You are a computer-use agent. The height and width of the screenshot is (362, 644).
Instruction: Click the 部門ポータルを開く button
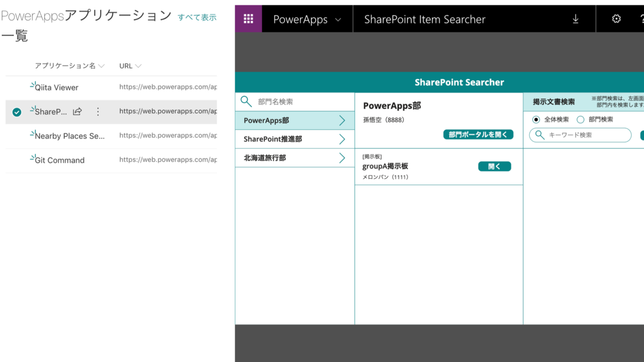pyautogui.click(x=478, y=134)
